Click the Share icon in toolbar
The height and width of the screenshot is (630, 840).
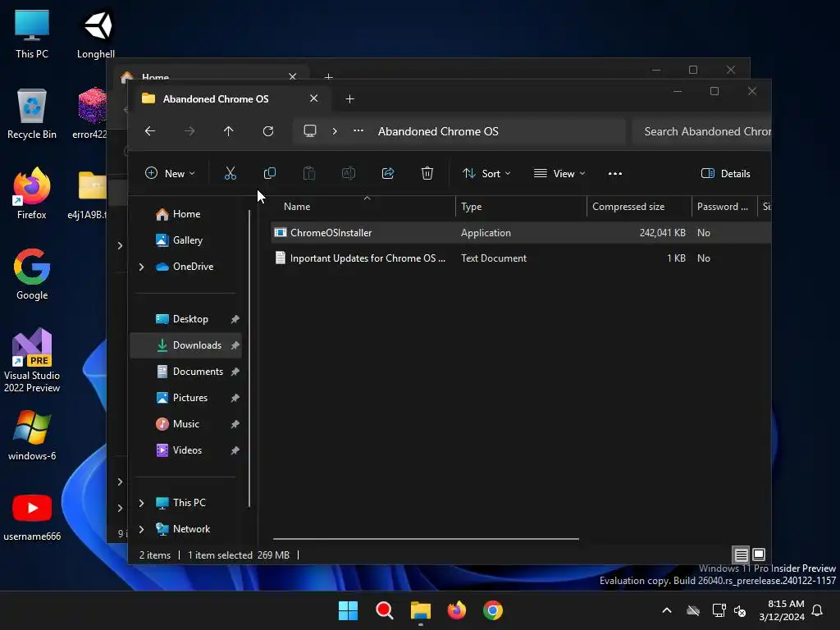pos(388,173)
